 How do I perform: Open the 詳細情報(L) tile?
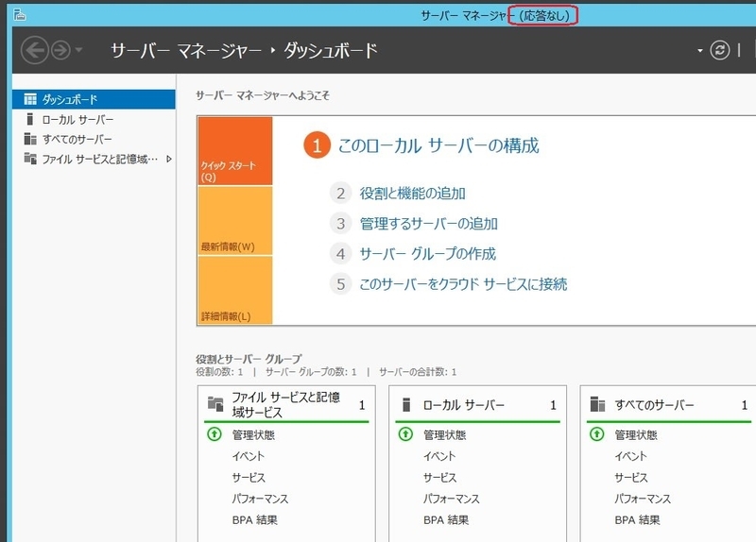coord(234,290)
